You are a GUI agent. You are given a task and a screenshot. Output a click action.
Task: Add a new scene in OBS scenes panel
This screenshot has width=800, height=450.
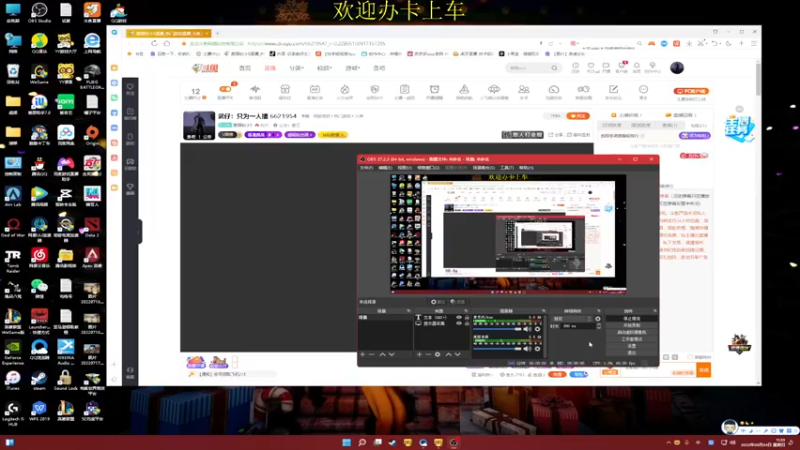pyautogui.click(x=363, y=354)
